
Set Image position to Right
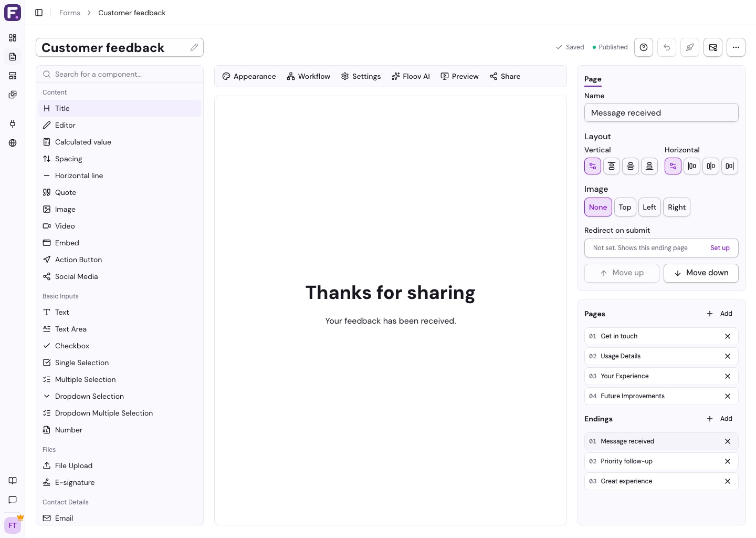tap(677, 207)
